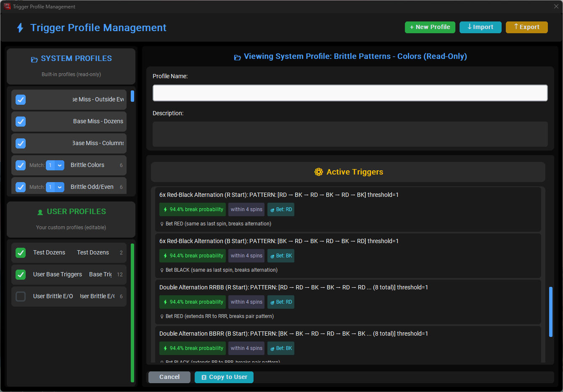Click the folder icon beside SYSTEM PROFILES
This screenshot has width=563, height=392.
[34, 59]
